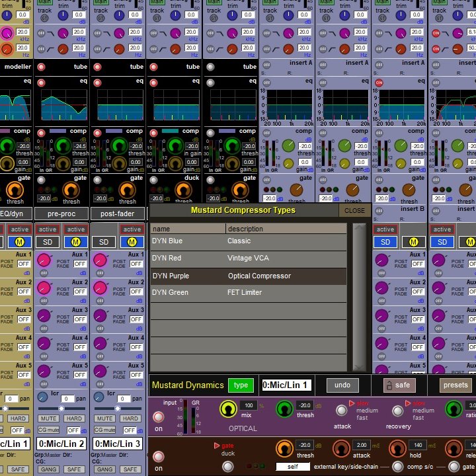
Task: Toggle the comp s/c button in Mustard Dynamics
Action: point(398,467)
